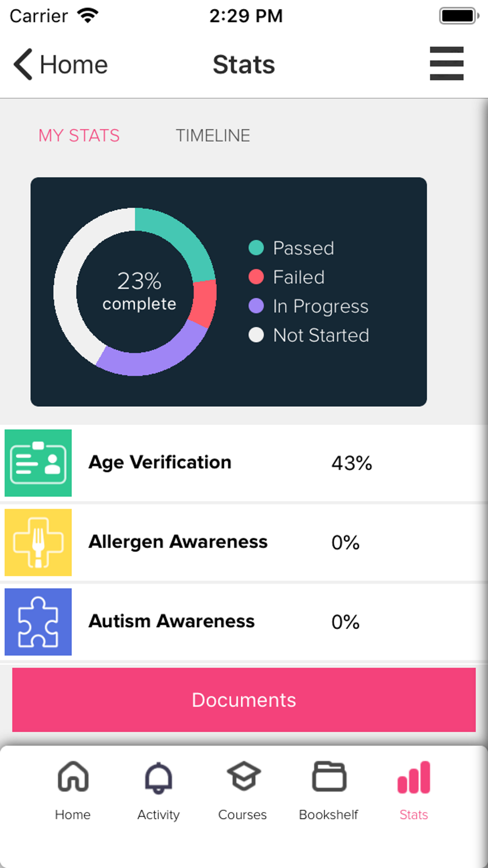Select the Stats bar chart icon

[x=414, y=777]
